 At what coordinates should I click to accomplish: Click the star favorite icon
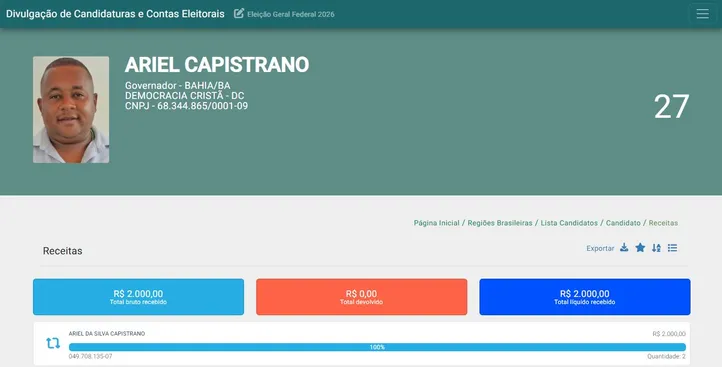click(640, 248)
